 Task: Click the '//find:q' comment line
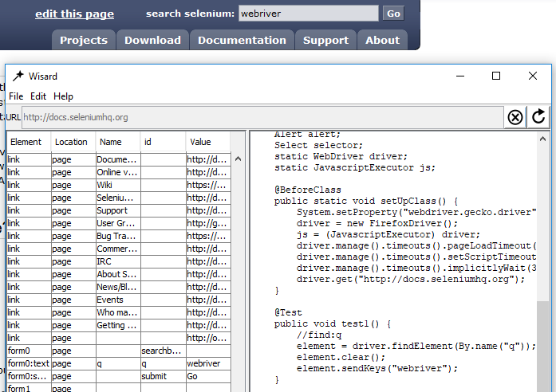[319, 335]
